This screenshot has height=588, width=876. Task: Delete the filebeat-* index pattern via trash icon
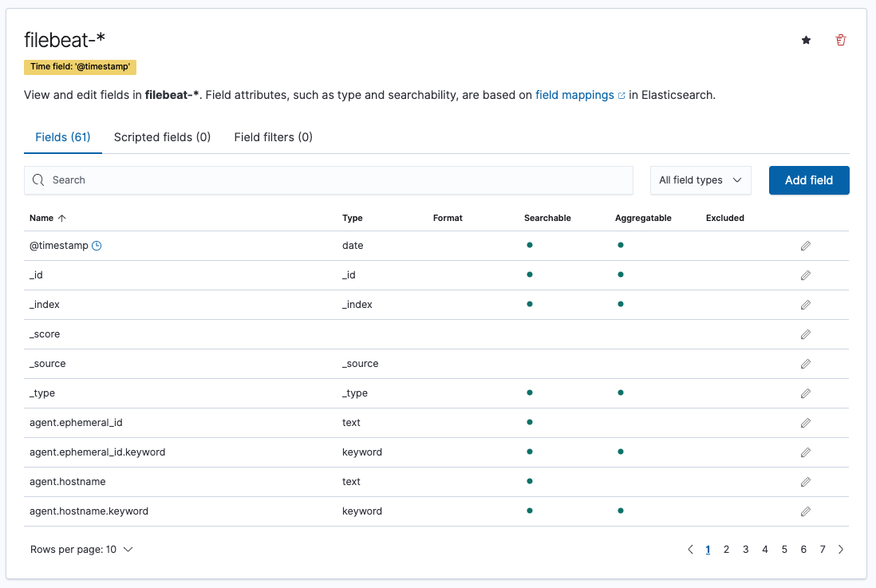[x=840, y=39]
